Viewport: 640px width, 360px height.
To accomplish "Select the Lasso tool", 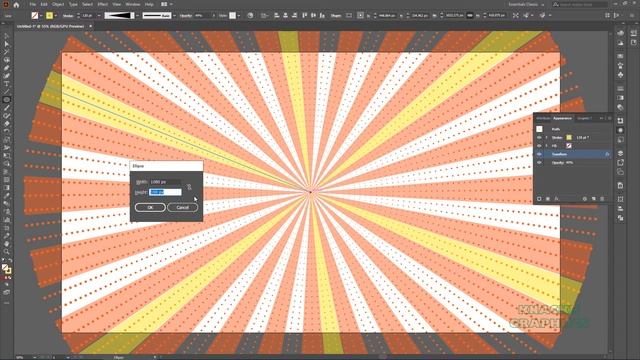I will tap(7, 60).
